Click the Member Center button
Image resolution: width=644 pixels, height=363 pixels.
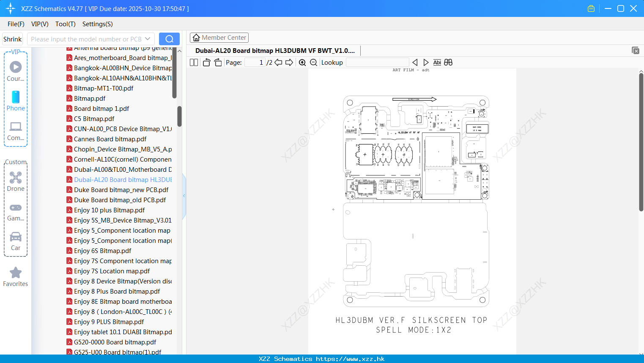click(x=219, y=37)
